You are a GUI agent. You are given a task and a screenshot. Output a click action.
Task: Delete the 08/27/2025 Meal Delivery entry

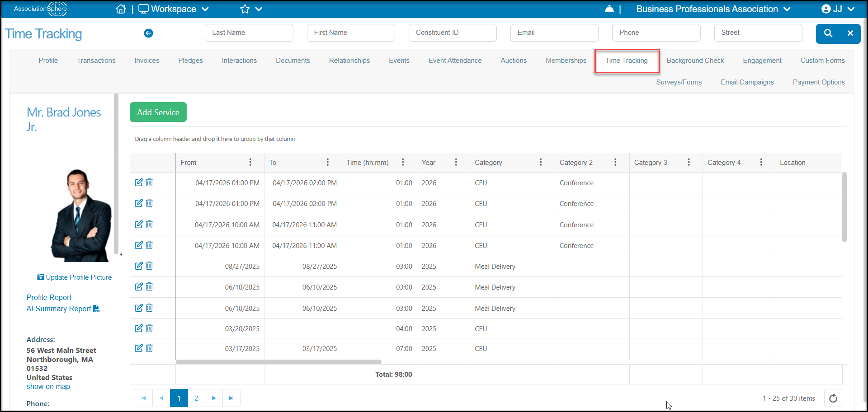click(x=149, y=266)
